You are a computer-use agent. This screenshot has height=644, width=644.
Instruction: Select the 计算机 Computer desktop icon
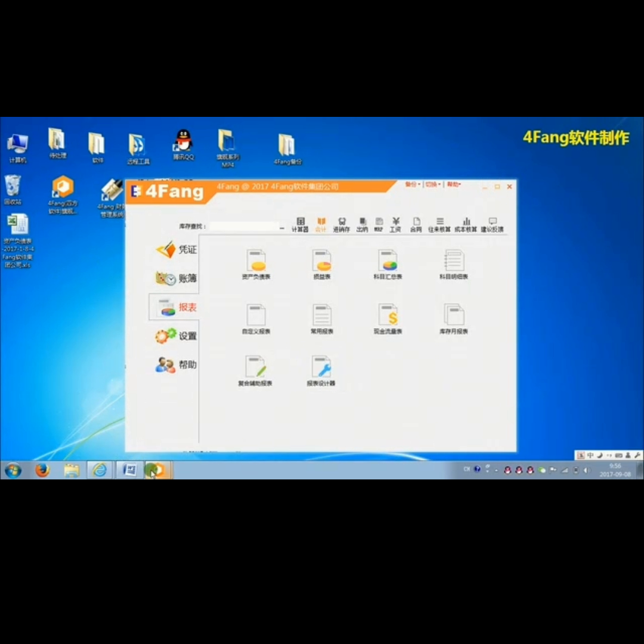tap(17, 148)
